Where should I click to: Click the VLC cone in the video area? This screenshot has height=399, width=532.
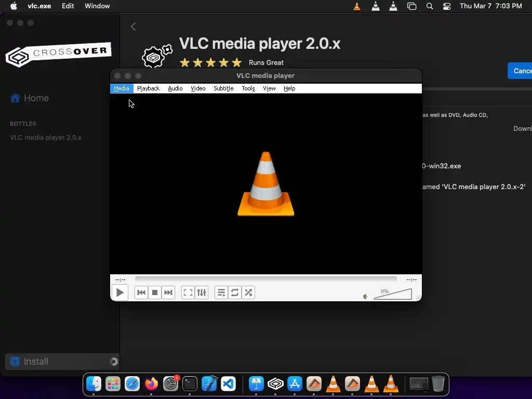[x=265, y=183]
